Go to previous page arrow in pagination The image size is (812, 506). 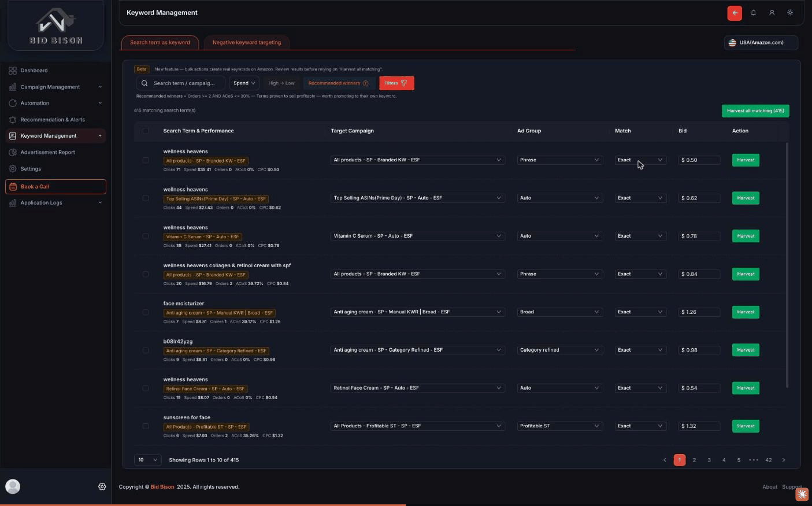click(x=665, y=460)
